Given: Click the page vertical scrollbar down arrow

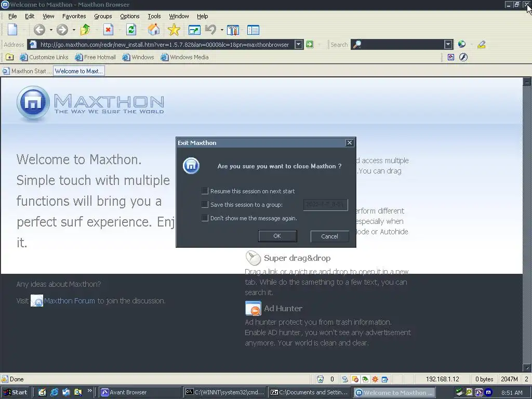Looking at the screenshot, I should coord(527,368).
